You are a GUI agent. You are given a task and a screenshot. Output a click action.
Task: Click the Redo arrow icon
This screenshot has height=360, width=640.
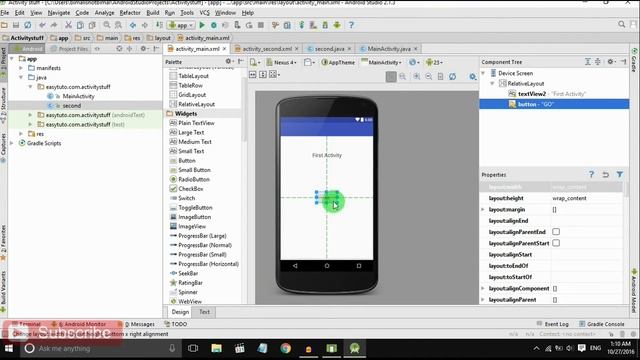click(53, 25)
